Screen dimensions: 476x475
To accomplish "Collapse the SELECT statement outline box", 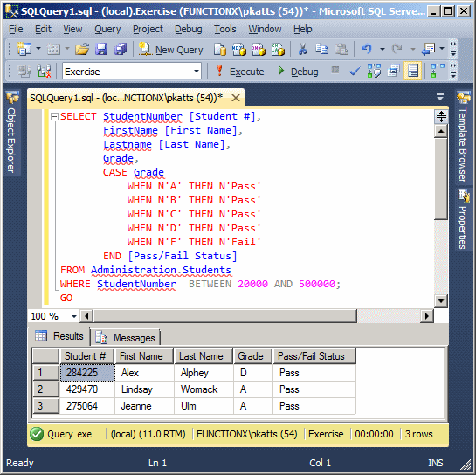I will 54,116.
